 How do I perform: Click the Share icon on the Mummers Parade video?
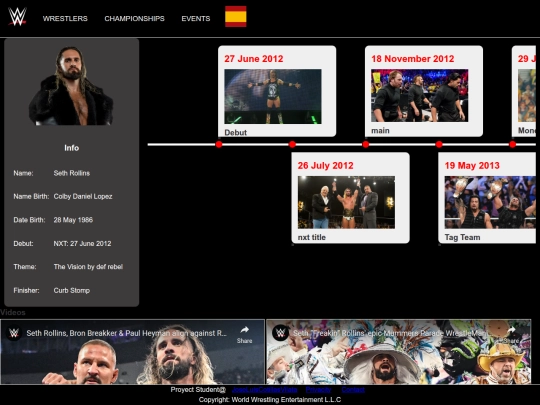(x=511, y=334)
